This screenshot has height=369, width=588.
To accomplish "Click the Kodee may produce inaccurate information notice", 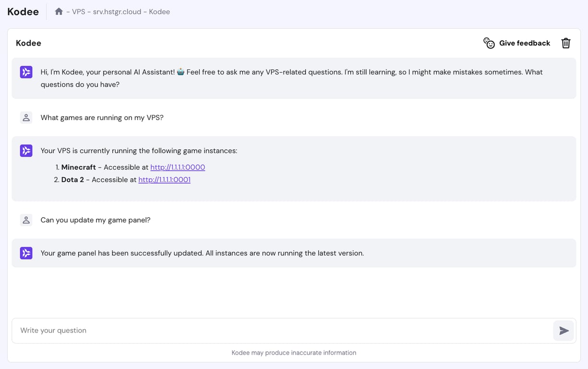I will click(294, 352).
